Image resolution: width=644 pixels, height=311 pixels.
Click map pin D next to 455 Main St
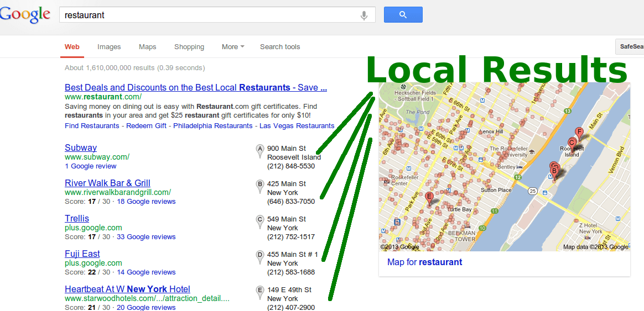259,257
